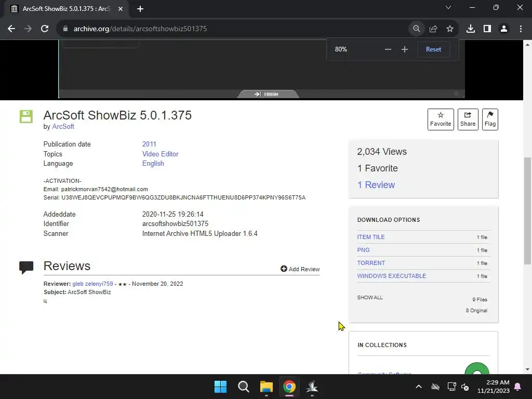Viewport: 532px width, 399px height.
Task: Click the bird app taskbar icon
Action: tap(312, 387)
